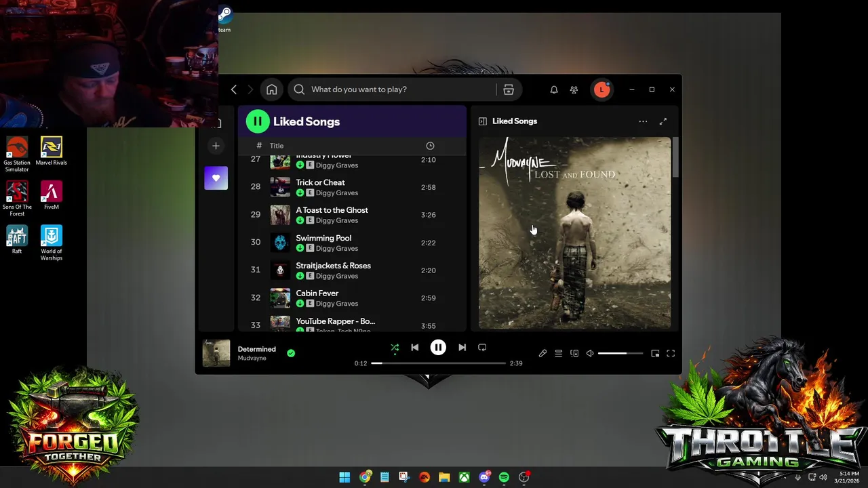Toggle liked checkmark on Cabin Fever
This screenshot has height=488, width=868.
click(300, 304)
